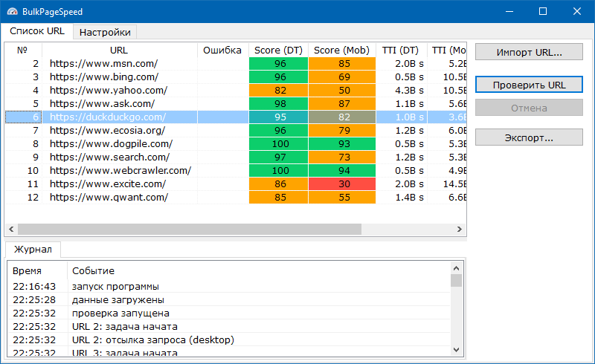595x364 pixels.
Task: Select the https://www.bing.com/ row
Action: [x=236, y=77]
